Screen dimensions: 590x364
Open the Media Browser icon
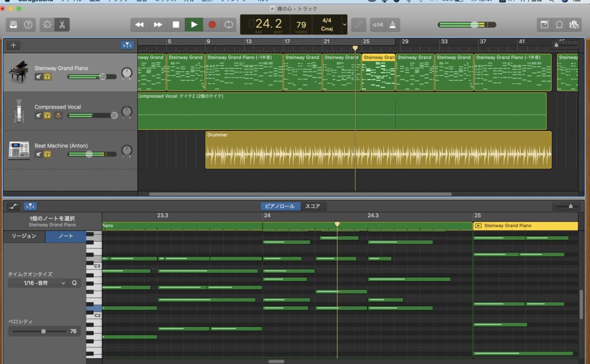click(573, 25)
